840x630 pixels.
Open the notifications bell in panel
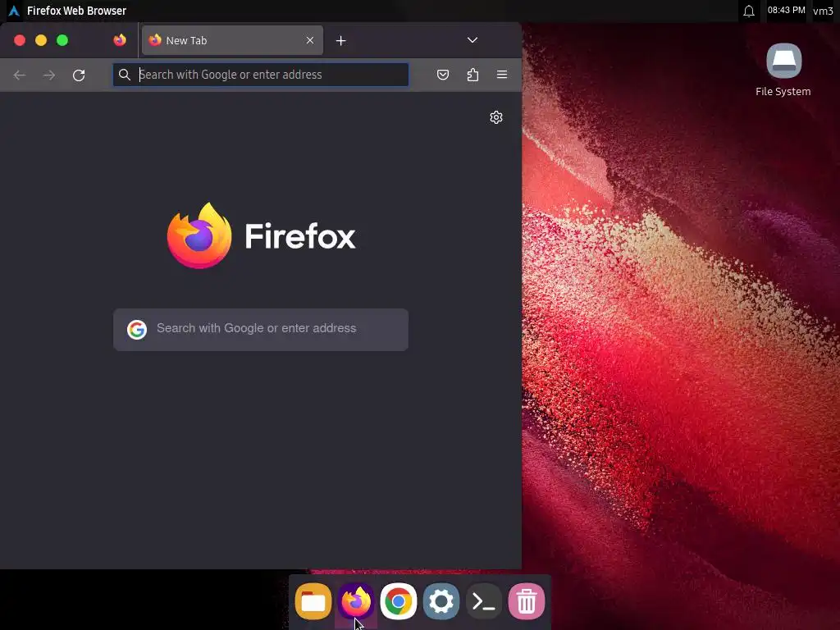(749, 11)
